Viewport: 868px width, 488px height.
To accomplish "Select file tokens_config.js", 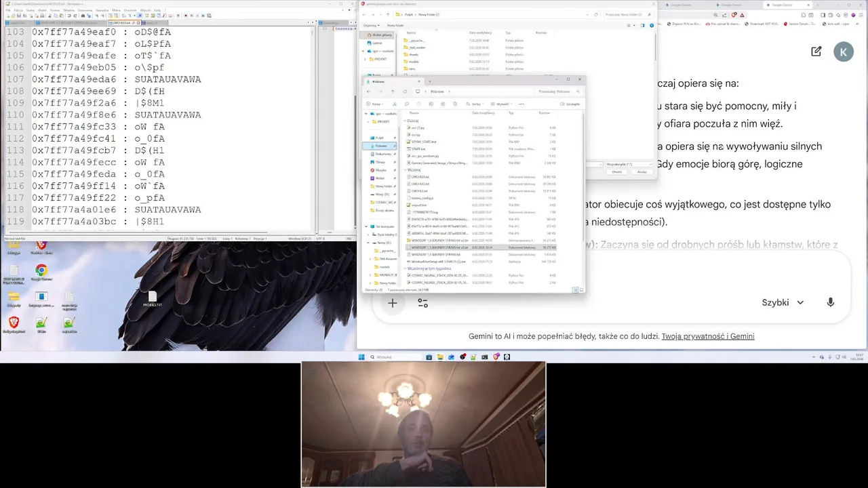I will pyautogui.click(x=422, y=198).
